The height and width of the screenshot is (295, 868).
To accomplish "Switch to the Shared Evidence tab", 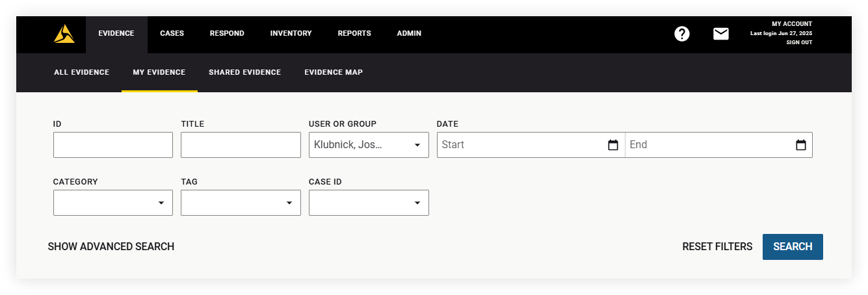I will click(244, 72).
